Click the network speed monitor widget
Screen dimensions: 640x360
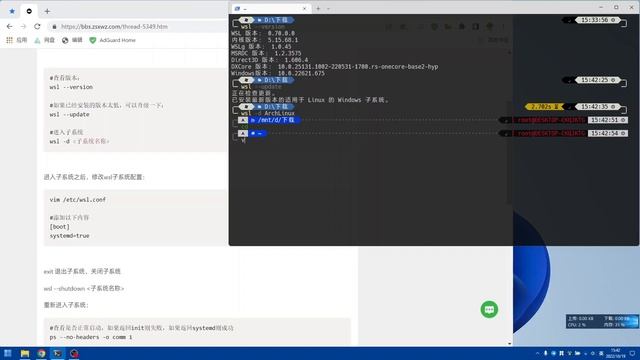point(602,321)
